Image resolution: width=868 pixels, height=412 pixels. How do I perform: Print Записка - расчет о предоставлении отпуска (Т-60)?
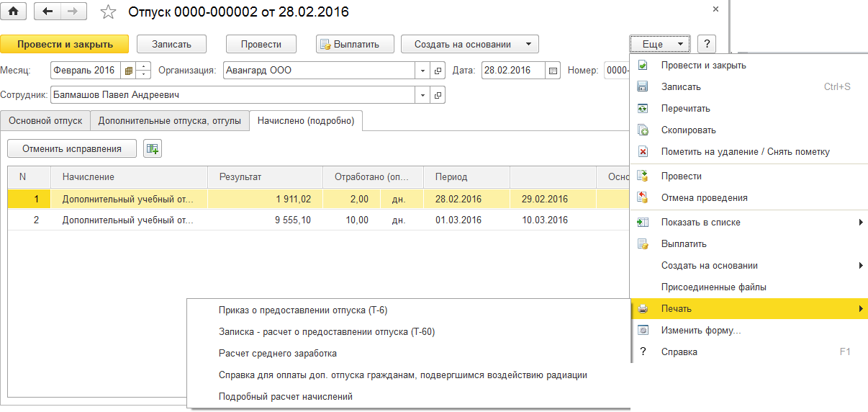[x=408, y=332]
